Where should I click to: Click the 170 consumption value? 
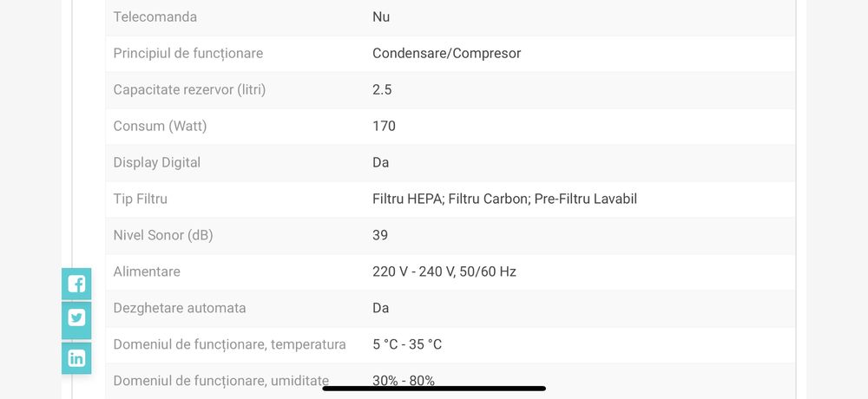tap(384, 126)
